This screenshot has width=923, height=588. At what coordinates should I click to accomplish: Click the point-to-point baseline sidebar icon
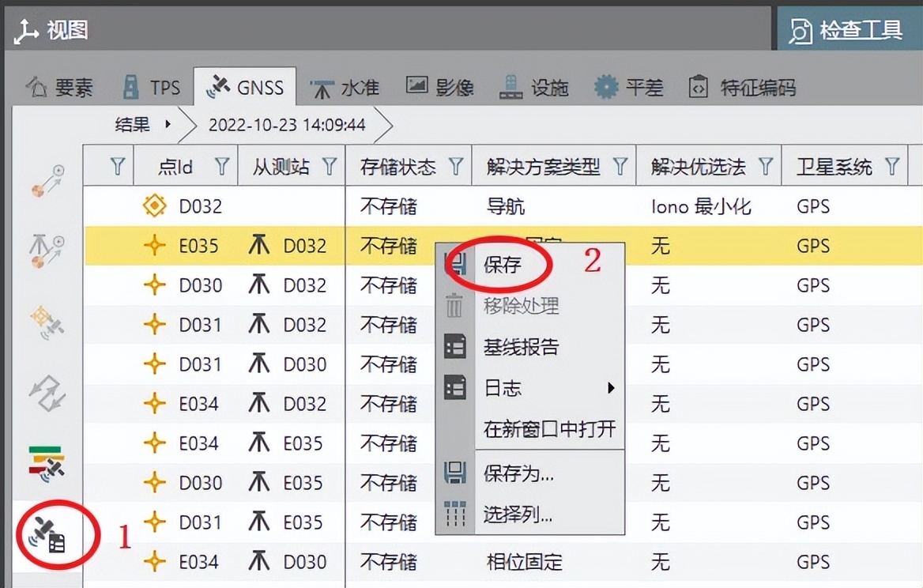(x=47, y=181)
